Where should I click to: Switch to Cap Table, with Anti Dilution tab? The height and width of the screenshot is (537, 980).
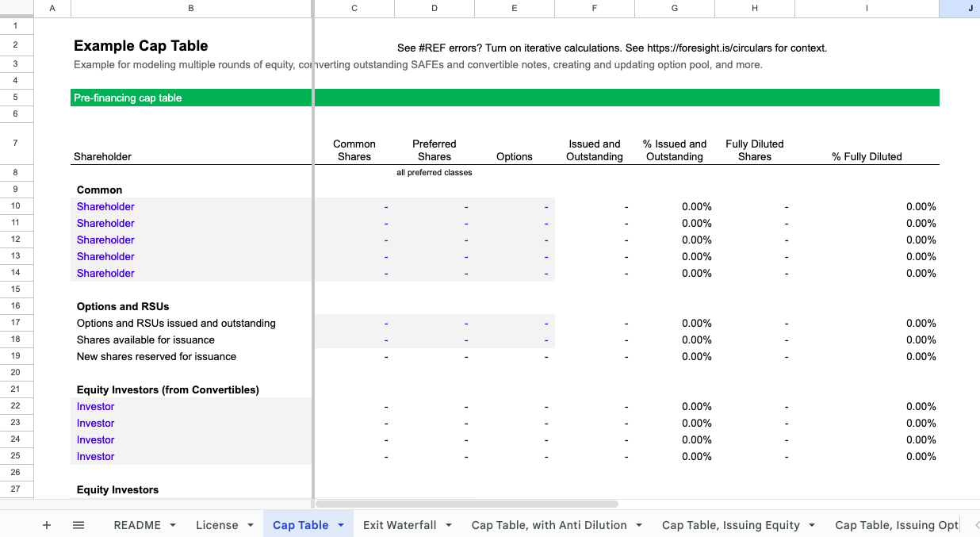click(549, 525)
